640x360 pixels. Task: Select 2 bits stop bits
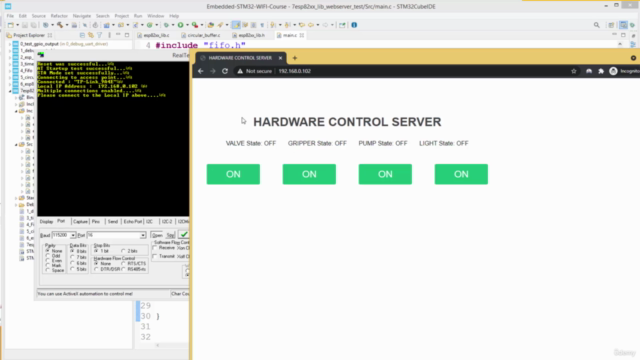coord(123,251)
